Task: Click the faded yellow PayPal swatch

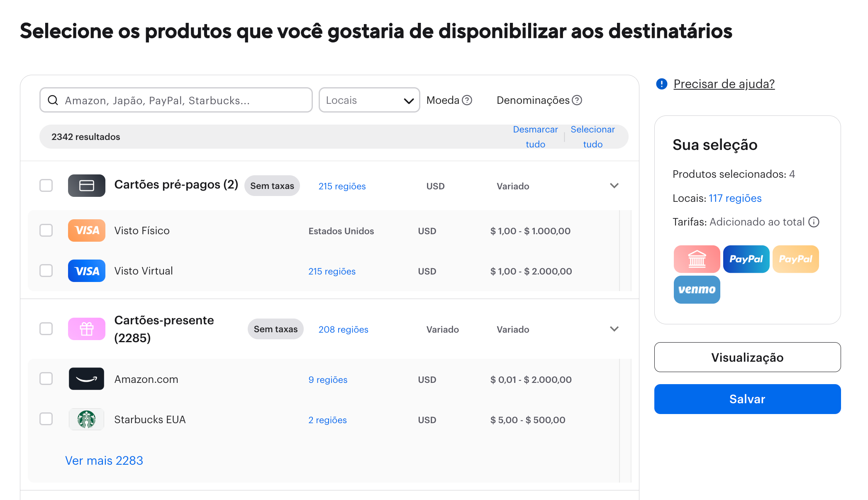Action: click(x=795, y=259)
